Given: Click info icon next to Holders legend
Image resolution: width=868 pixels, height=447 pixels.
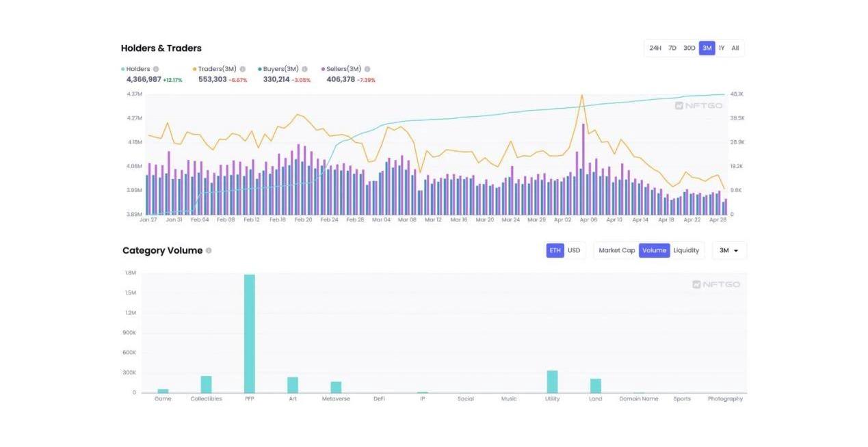Looking at the screenshot, I should tap(156, 69).
